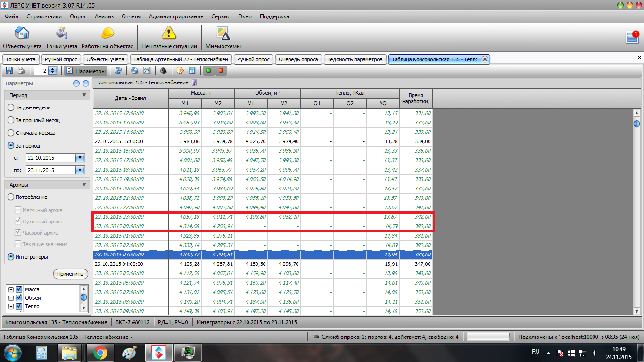Open the Справочники menu
This screenshot has width=644, height=362.
[x=44, y=16]
